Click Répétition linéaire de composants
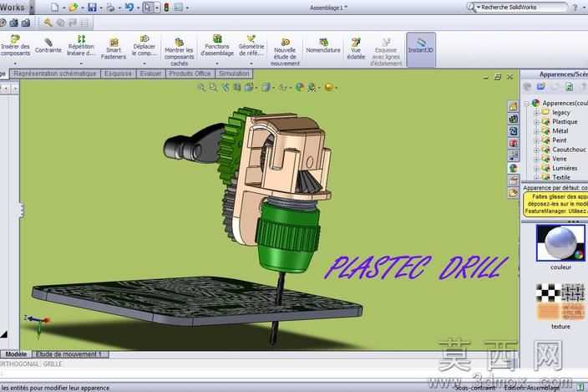 (x=81, y=46)
